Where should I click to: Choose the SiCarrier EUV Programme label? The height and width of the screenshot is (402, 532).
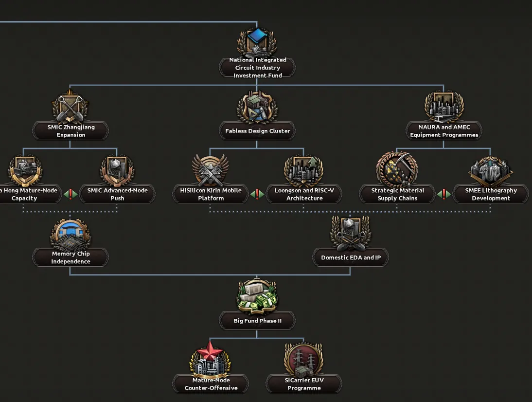(x=304, y=384)
